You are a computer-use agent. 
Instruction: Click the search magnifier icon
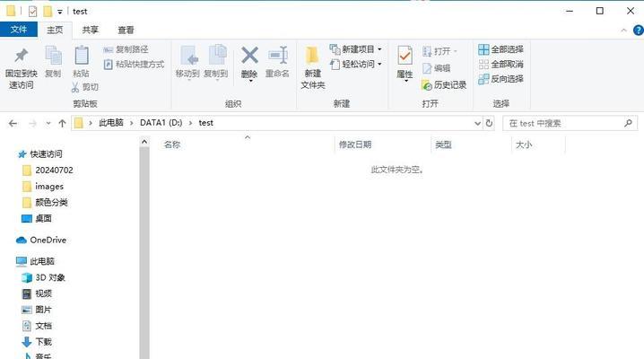point(628,123)
